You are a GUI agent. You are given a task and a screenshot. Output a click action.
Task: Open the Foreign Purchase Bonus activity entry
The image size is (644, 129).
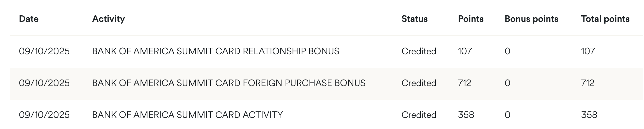(x=229, y=83)
